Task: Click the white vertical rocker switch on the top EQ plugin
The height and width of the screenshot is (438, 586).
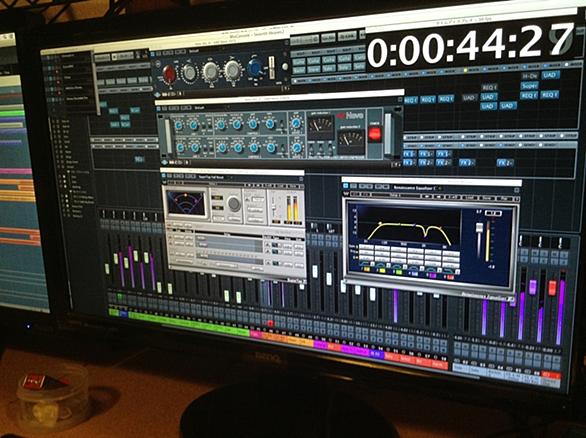Action: point(272,67)
